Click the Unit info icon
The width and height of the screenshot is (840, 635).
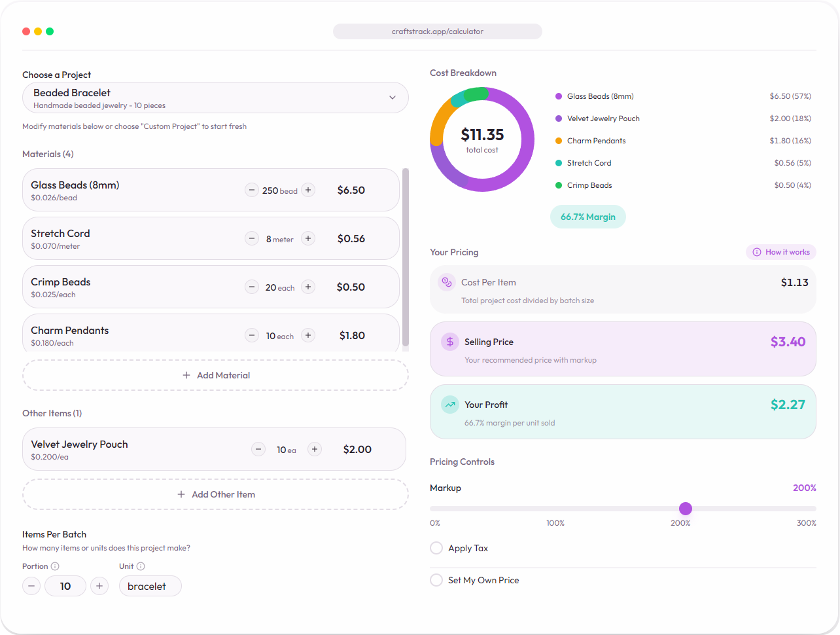[141, 566]
